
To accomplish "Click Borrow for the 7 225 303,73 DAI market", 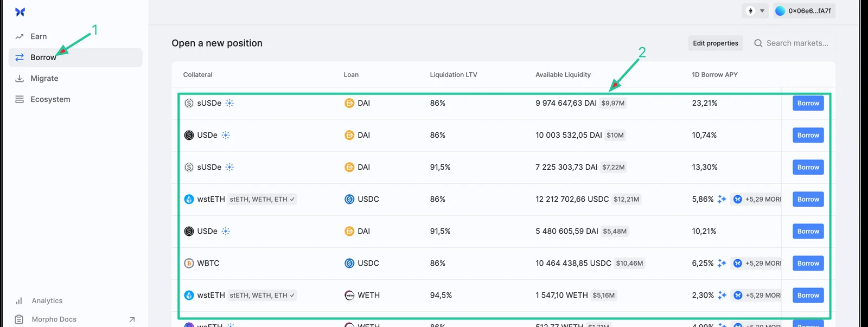I will 808,167.
